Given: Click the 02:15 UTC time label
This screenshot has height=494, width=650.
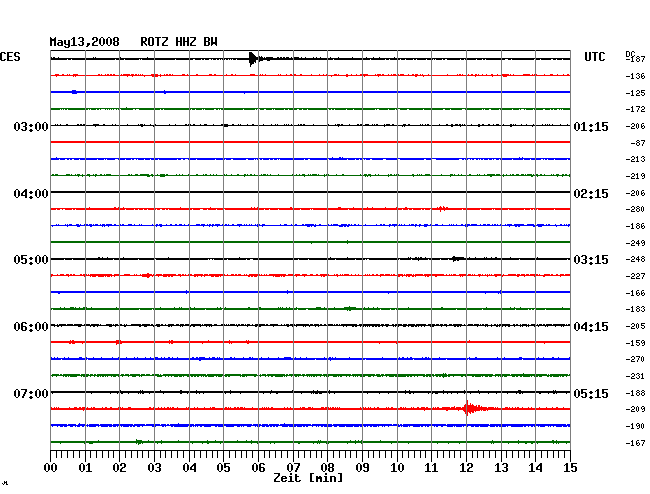Looking at the screenshot, I should tap(591, 194).
